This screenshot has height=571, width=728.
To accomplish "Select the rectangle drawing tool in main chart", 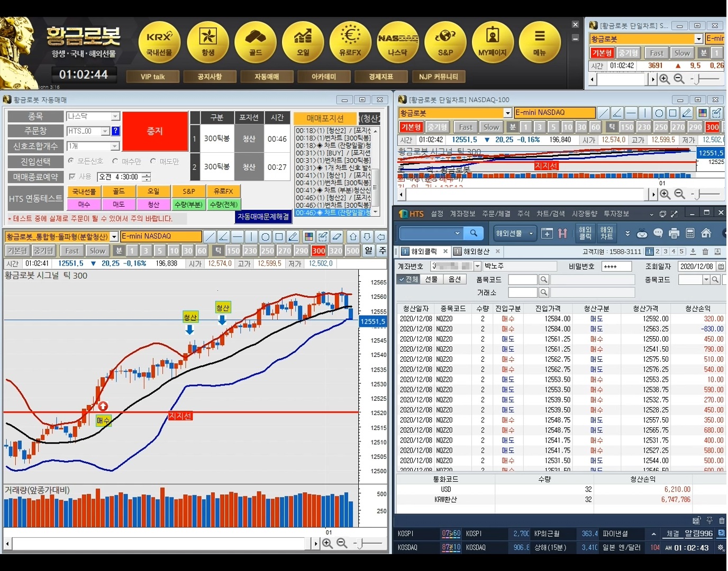I will click(x=279, y=236).
